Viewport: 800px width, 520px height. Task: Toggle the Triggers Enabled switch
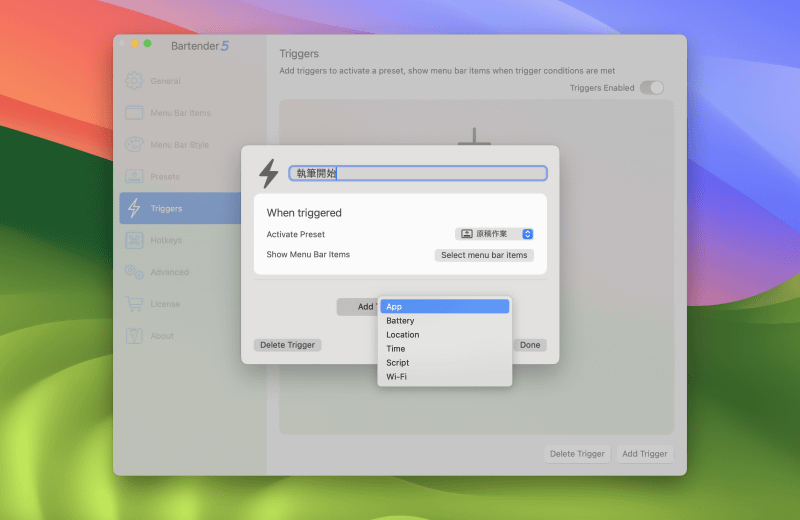652,88
